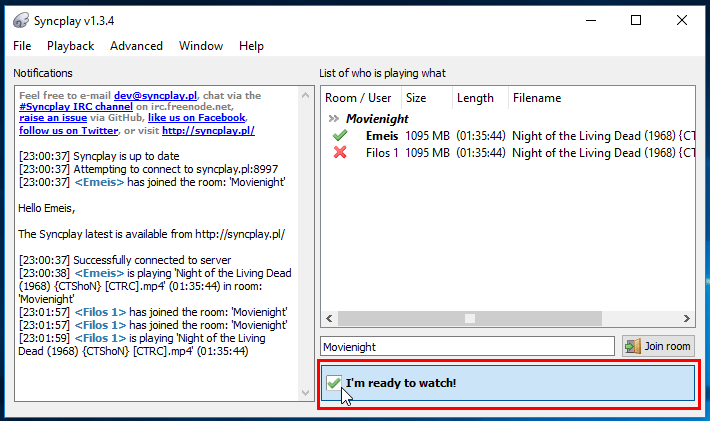This screenshot has height=421, width=710.
Task: Open the File menu
Action: point(22,46)
